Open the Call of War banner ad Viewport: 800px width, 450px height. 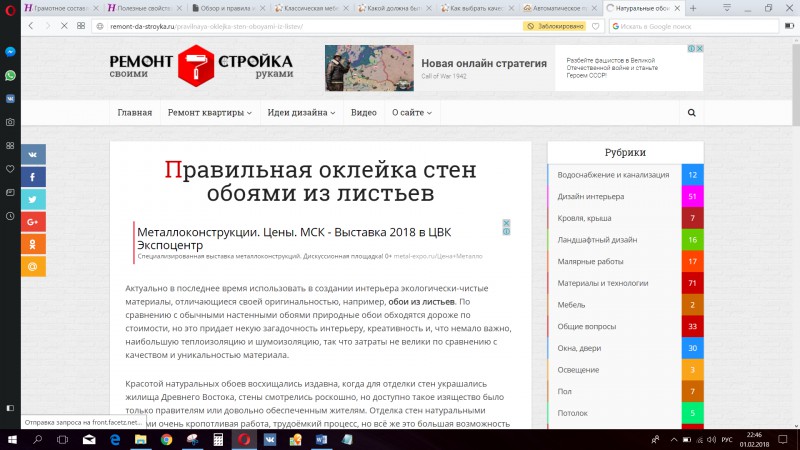coord(514,68)
